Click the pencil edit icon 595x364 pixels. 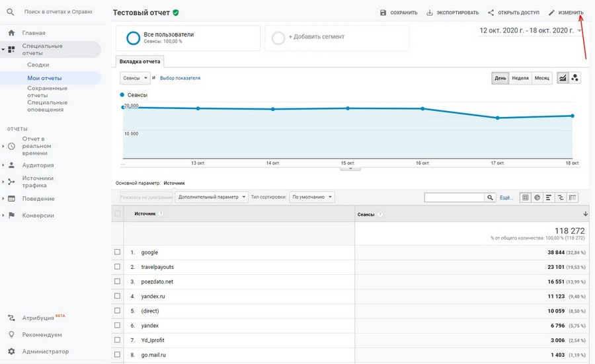(x=551, y=13)
